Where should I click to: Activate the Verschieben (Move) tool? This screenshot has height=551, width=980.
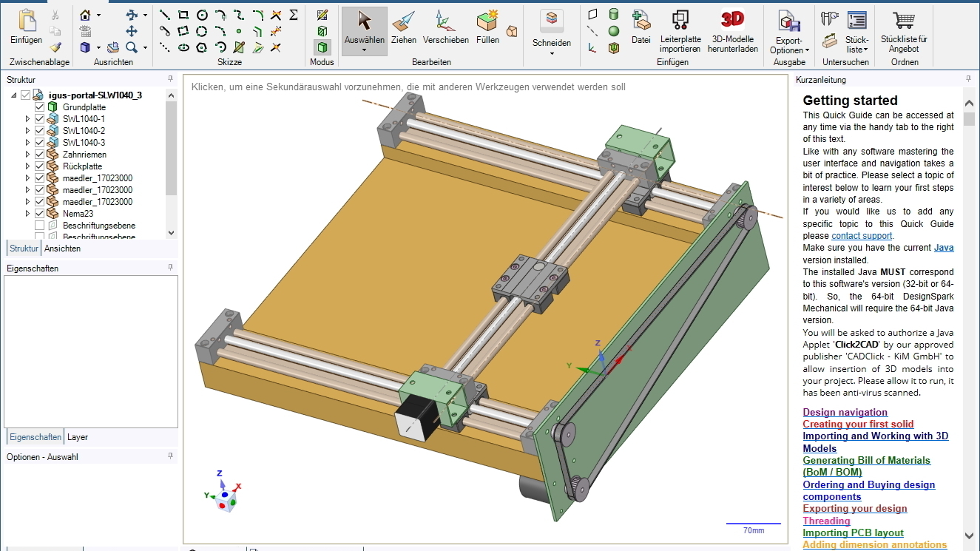[446, 28]
